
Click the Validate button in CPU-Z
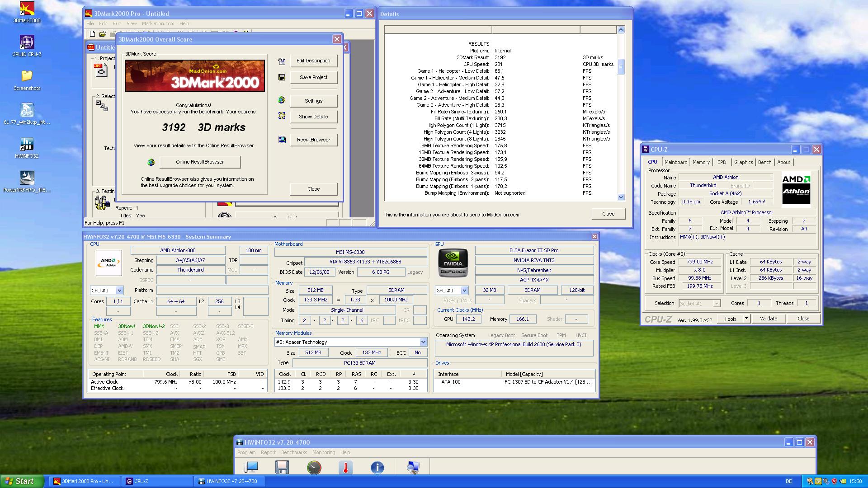point(769,319)
